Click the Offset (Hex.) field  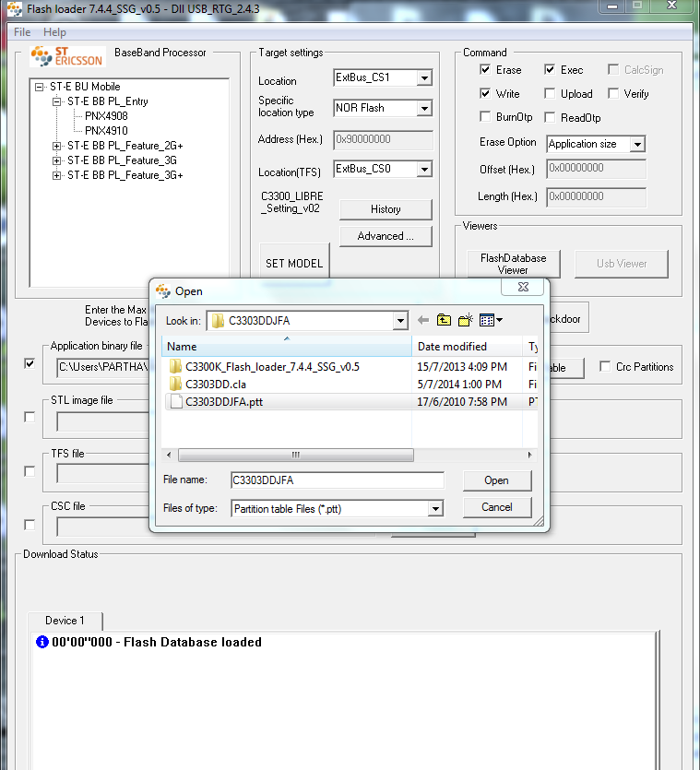(x=597, y=169)
